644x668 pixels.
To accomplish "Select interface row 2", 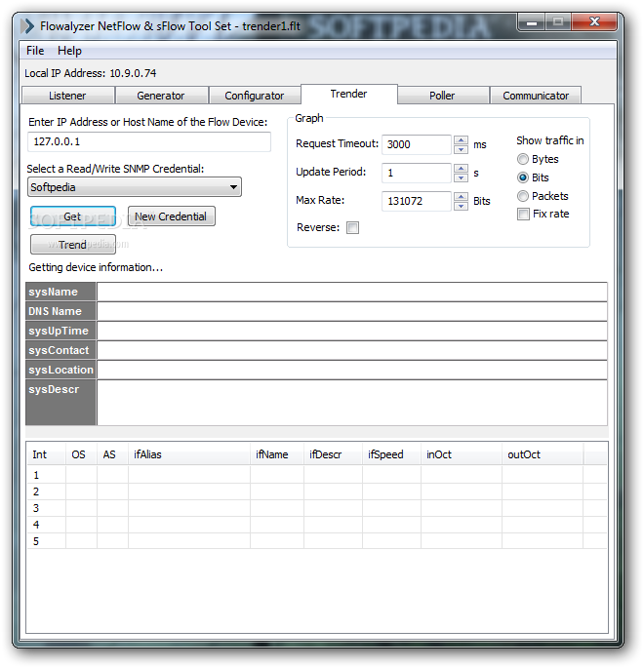I will 317,491.
